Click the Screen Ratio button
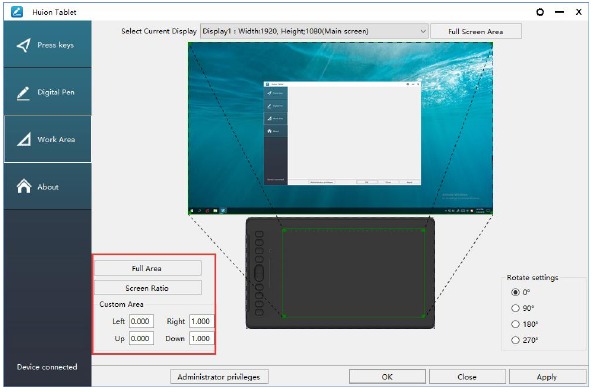The width and height of the screenshot is (593, 392). click(147, 288)
